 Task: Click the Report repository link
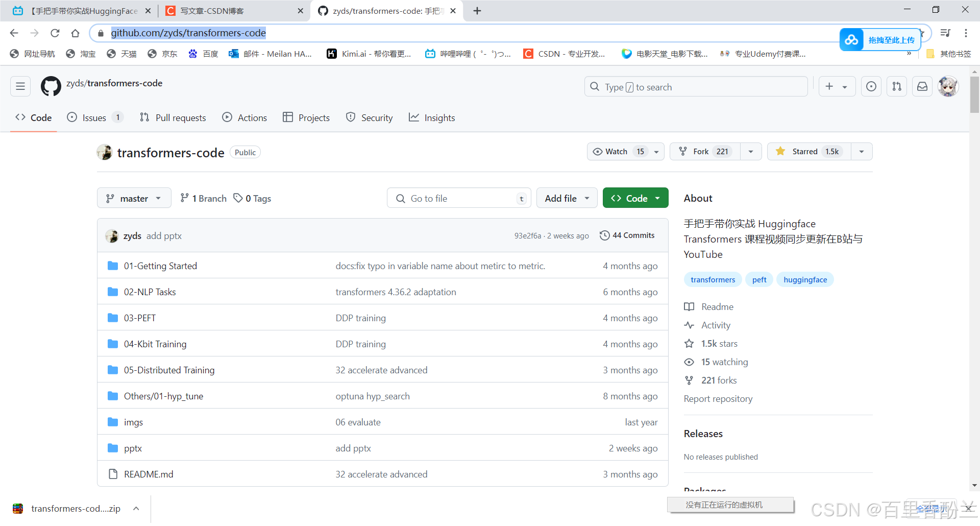(718, 399)
